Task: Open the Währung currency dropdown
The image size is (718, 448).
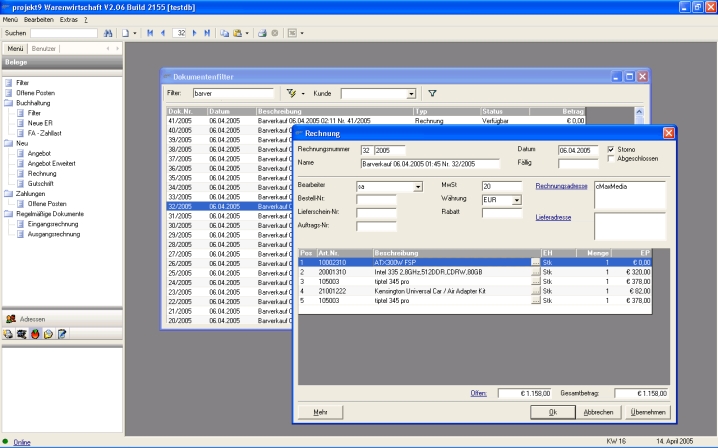Action: pyautogui.click(x=516, y=199)
